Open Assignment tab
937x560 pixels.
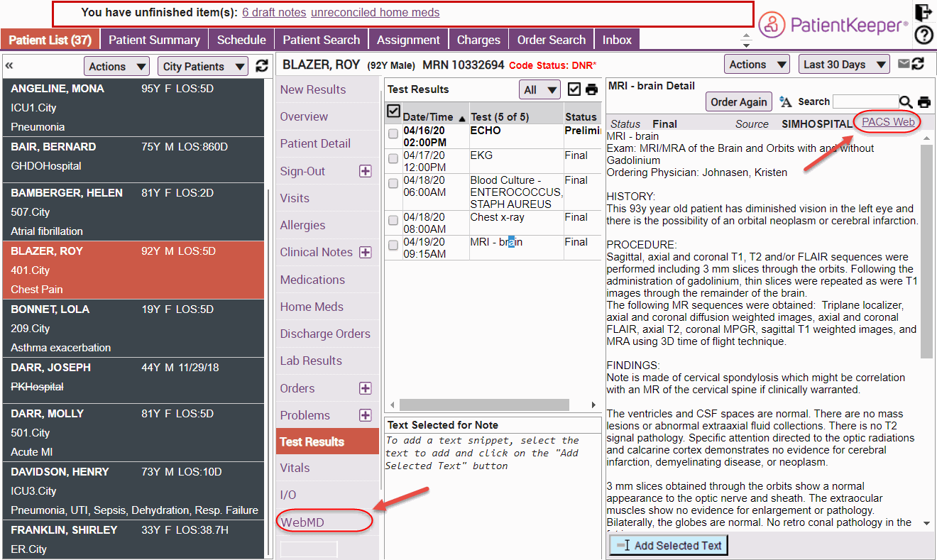click(x=408, y=40)
